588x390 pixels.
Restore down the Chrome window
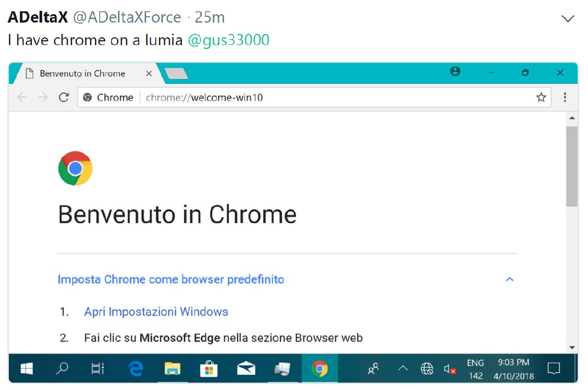525,73
